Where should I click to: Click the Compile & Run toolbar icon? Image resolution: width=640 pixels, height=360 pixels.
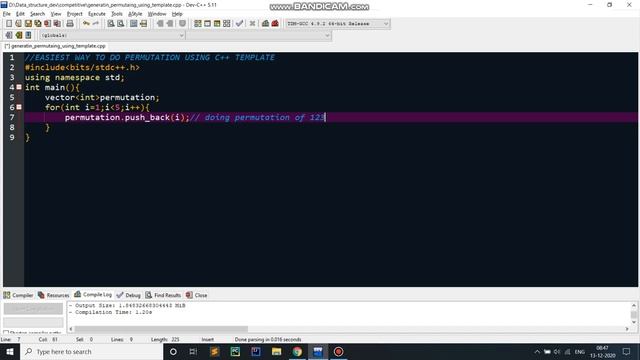pos(217,24)
